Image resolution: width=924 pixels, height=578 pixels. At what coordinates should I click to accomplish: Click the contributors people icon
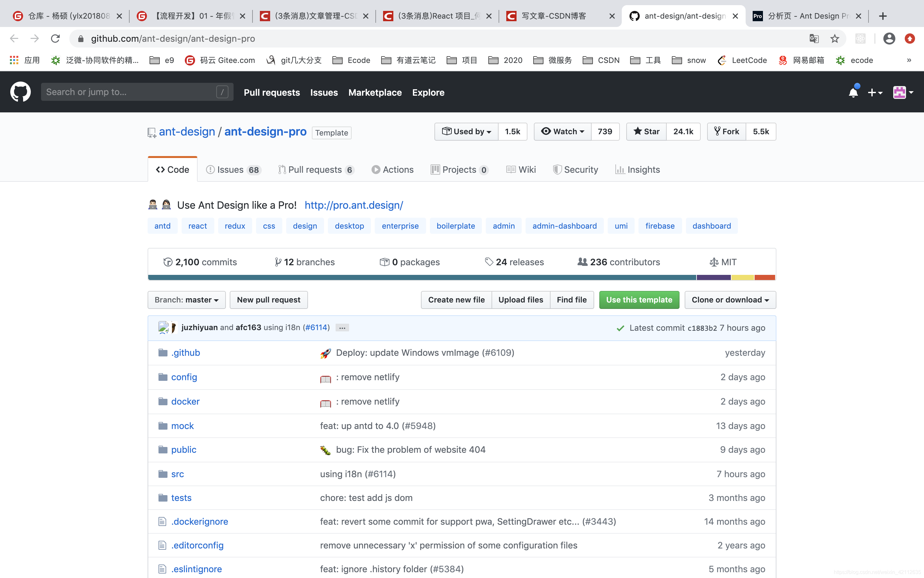582,262
